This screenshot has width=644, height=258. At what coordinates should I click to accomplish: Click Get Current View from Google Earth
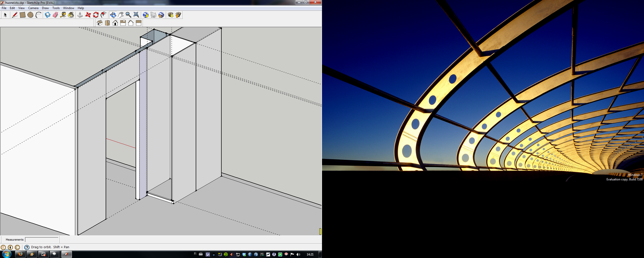click(146, 15)
